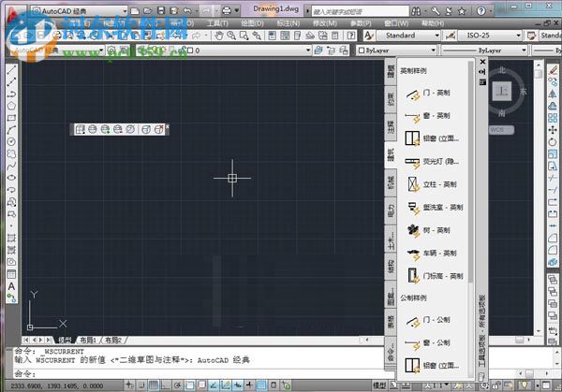Toggle Grid display in status bar
Image resolution: width=562 pixels, height=392 pixels.
154,385
